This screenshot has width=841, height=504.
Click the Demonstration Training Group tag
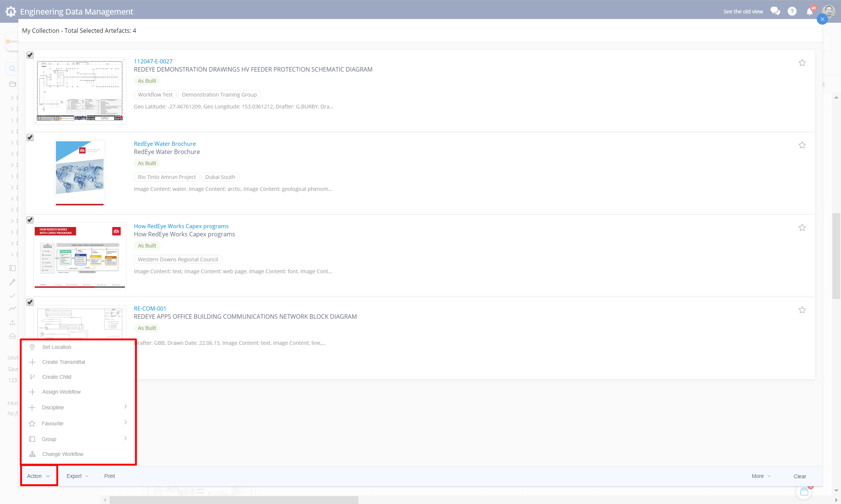click(219, 95)
